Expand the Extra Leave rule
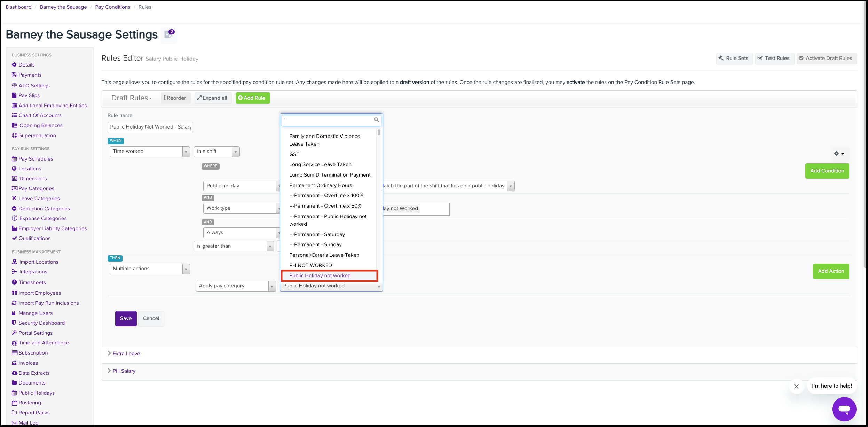The image size is (868, 427). [x=126, y=354]
